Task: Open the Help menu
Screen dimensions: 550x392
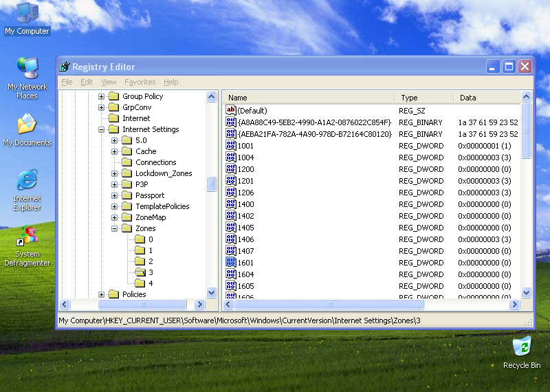Action: coord(170,82)
